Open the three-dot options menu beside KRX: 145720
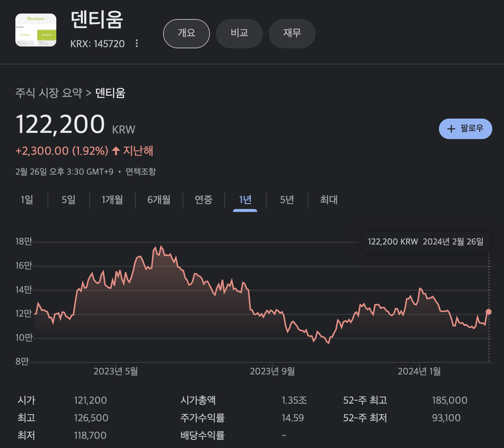The height and width of the screenshot is (448, 504). click(137, 43)
